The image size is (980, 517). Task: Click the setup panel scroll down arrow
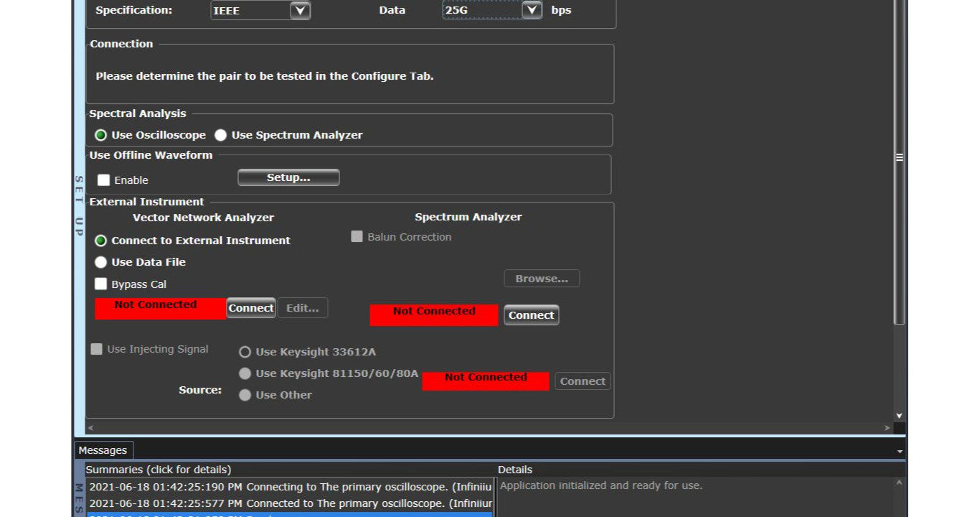[899, 416]
